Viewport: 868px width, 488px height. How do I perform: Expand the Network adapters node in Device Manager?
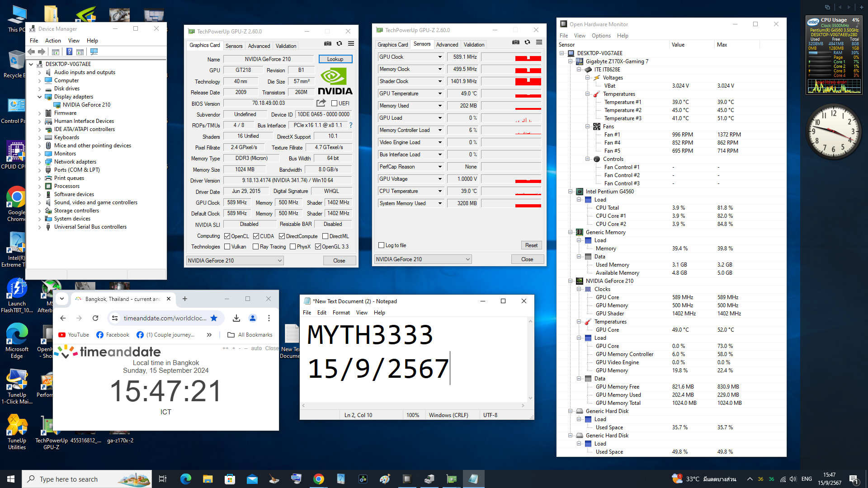(39, 162)
